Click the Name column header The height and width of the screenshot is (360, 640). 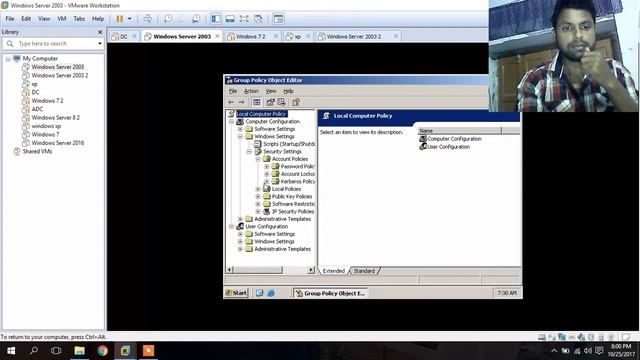[460, 131]
